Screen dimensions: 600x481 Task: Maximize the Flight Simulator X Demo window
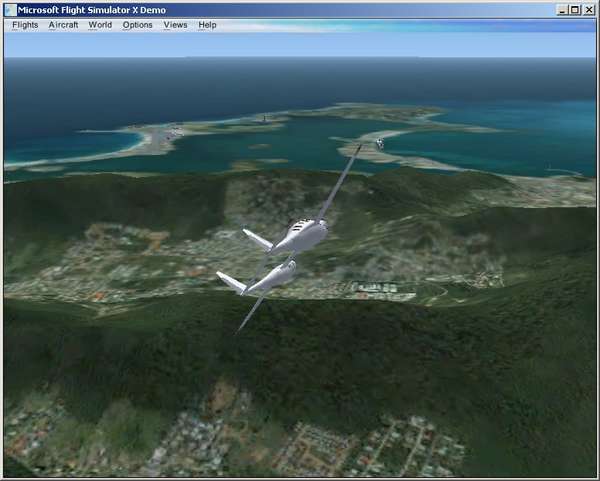[575, 10]
